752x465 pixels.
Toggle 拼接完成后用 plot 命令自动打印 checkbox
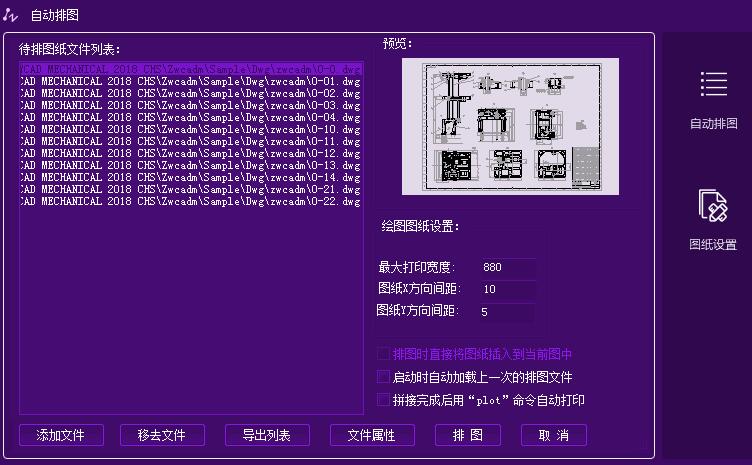[x=383, y=399]
